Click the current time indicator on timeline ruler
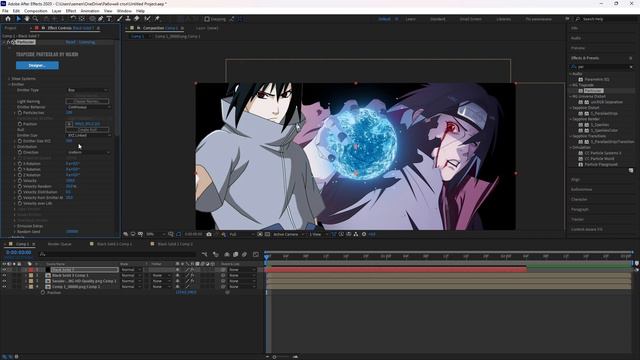Viewport: 640px width, 360px height. tap(267, 257)
